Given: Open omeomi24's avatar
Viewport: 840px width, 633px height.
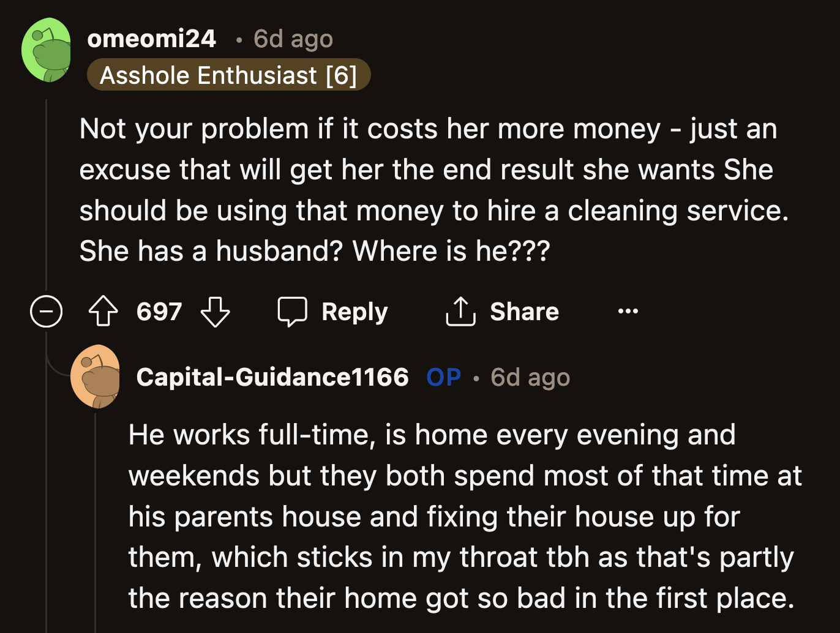Looking at the screenshot, I should coord(47,50).
